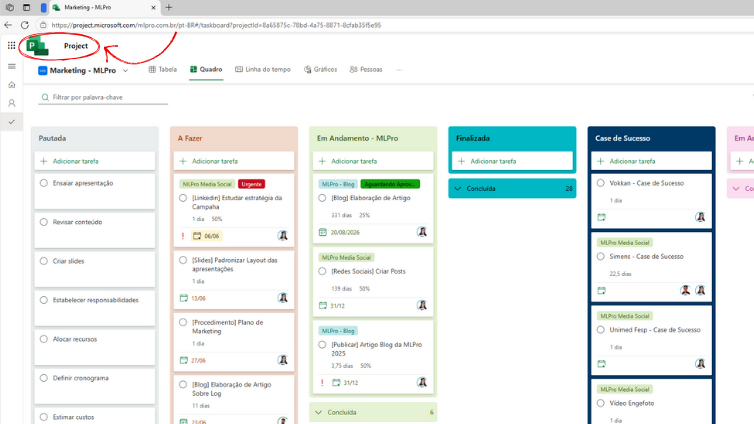Add a task in the Finalizada column
Screen dimensions: 754x424
pyautogui.click(x=512, y=161)
